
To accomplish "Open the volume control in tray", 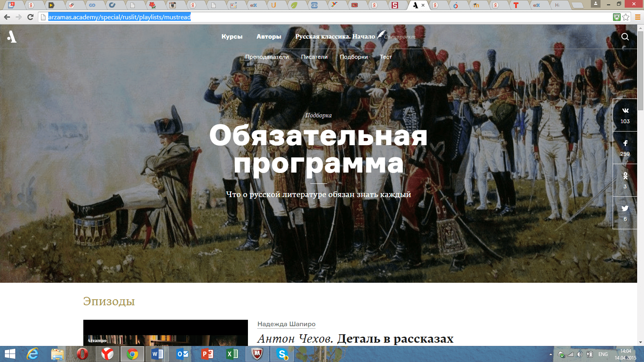I will (x=580, y=354).
